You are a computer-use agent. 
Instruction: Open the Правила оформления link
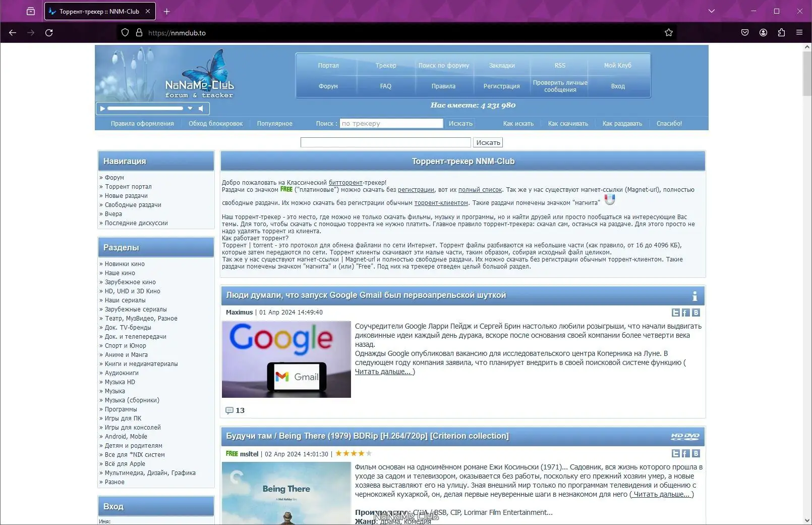point(142,124)
